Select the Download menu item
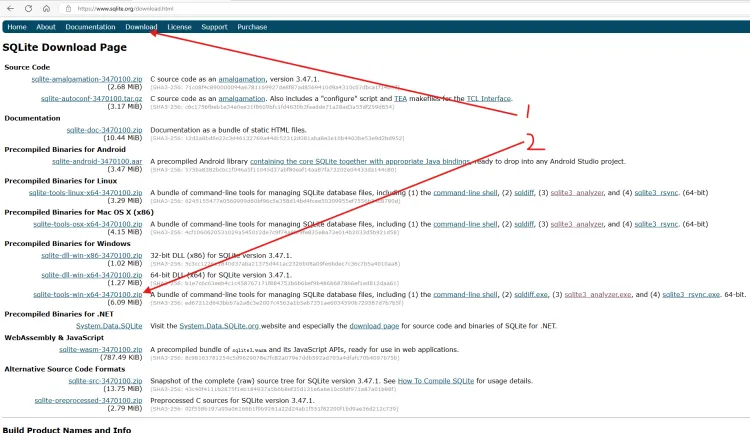The height and width of the screenshot is (433, 750). (x=141, y=27)
